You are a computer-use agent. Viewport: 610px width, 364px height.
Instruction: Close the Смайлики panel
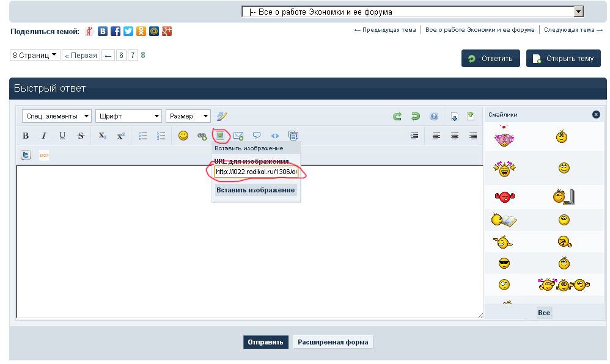(x=596, y=115)
